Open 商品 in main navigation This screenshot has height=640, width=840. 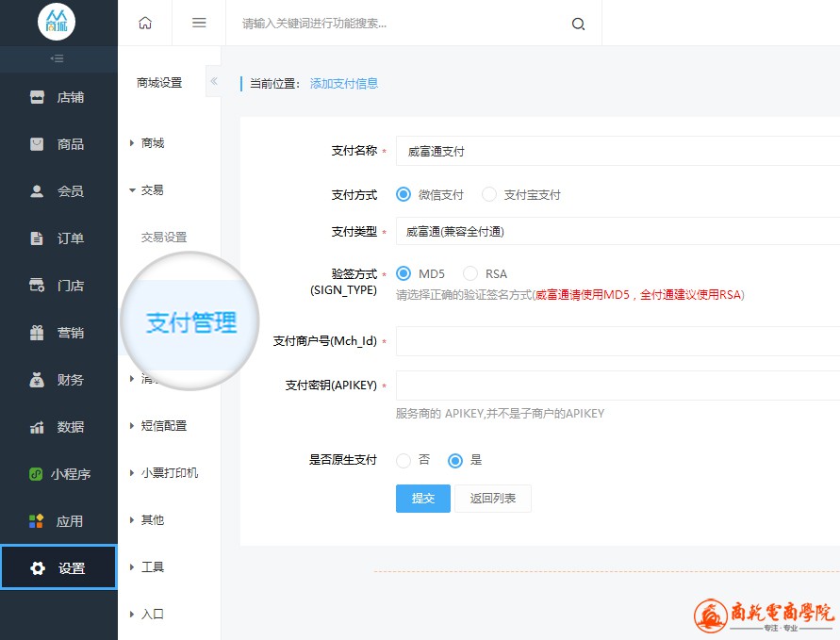coord(59,144)
